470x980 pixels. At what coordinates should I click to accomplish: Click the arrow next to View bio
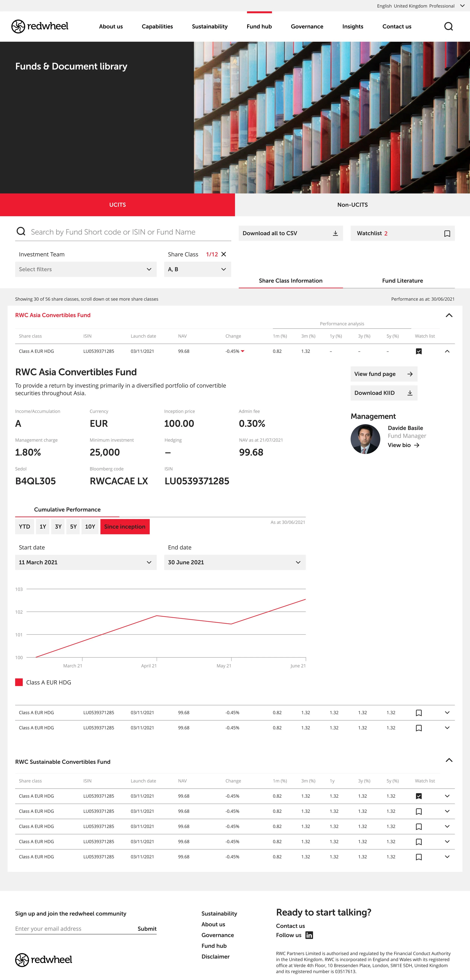pos(417,445)
